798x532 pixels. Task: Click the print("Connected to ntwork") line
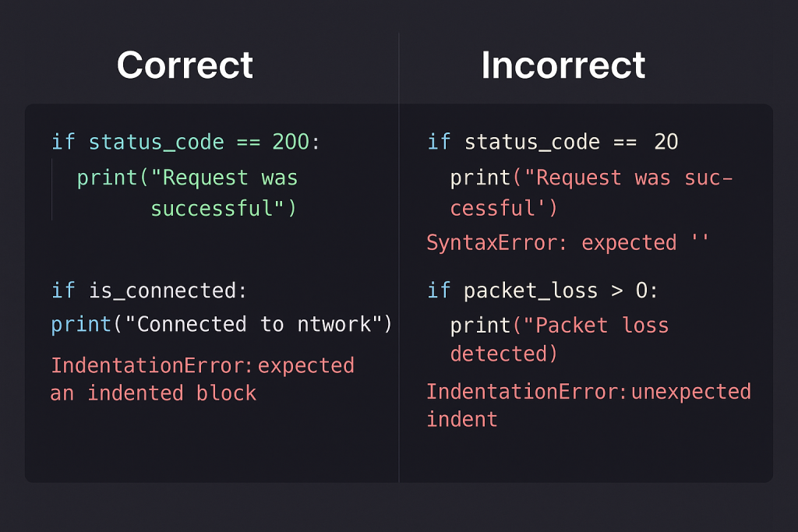coord(222,324)
